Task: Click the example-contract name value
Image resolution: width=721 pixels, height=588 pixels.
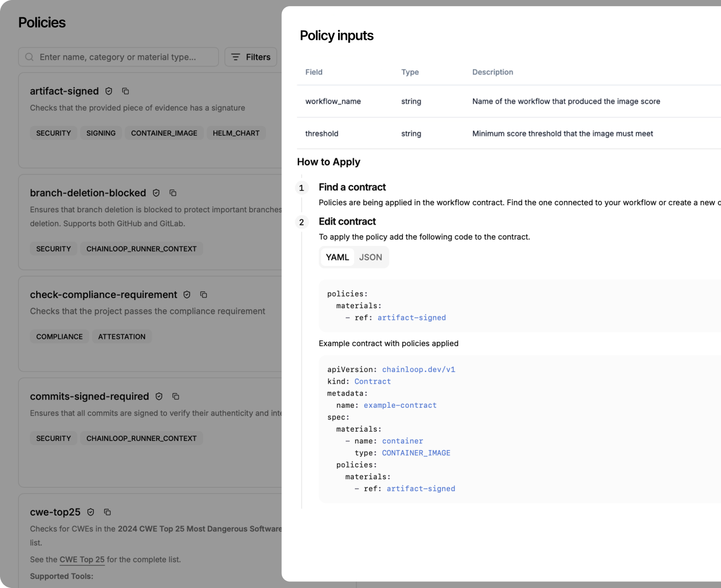Action: pyautogui.click(x=400, y=405)
